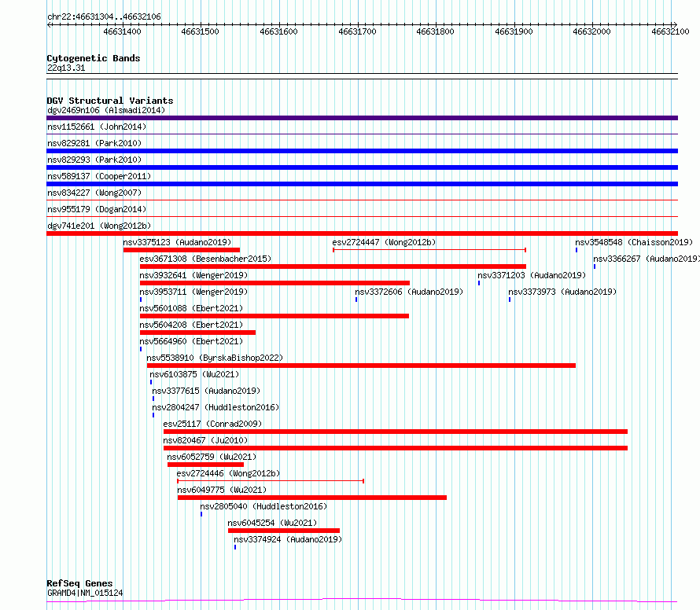Click the chr22:46631304..46632106 coordinates text
The height and width of the screenshot is (610, 700).
pyautogui.click(x=104, y=17)
